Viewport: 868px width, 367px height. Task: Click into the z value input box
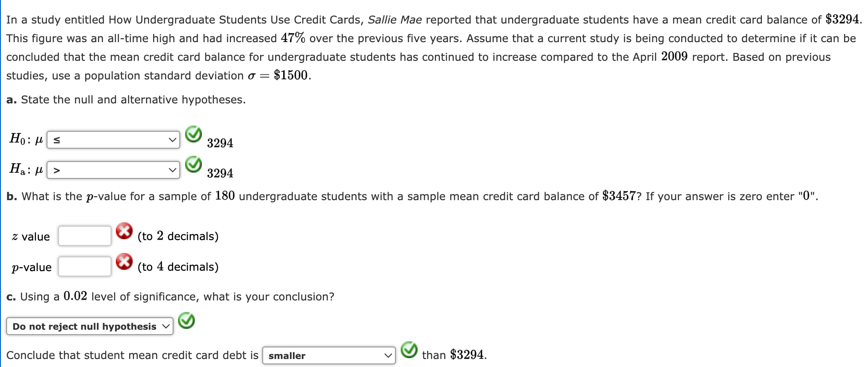click(84, 236)
